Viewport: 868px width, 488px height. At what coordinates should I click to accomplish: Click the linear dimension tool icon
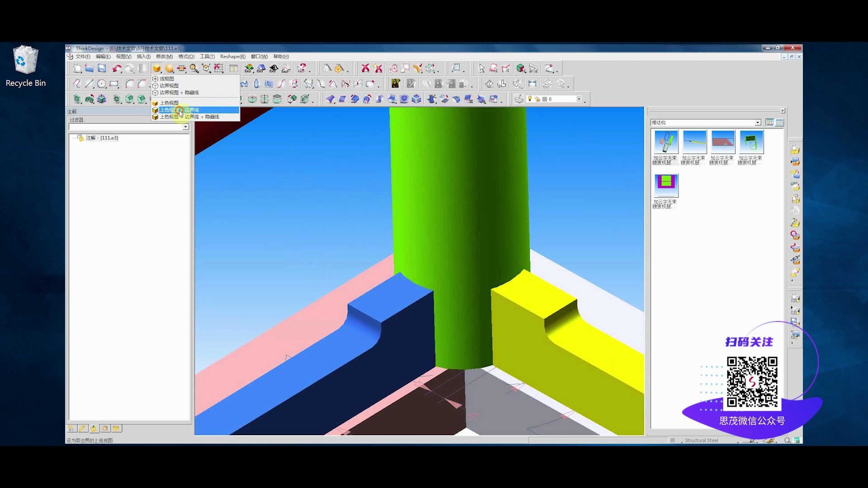point(533,84)
